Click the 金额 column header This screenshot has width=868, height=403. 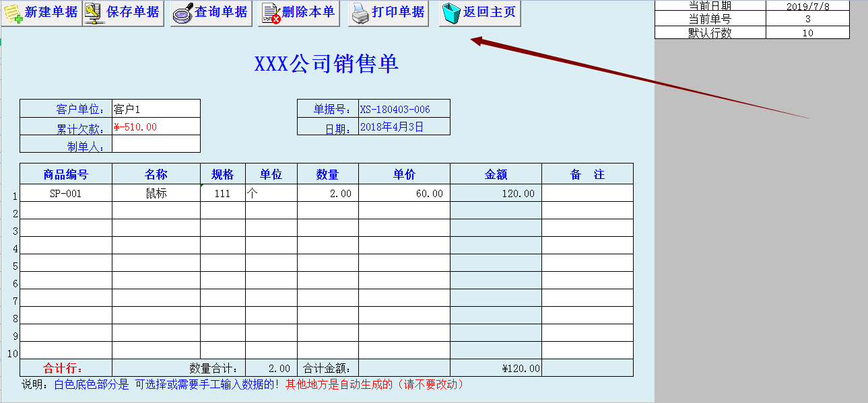click(496, 174)
